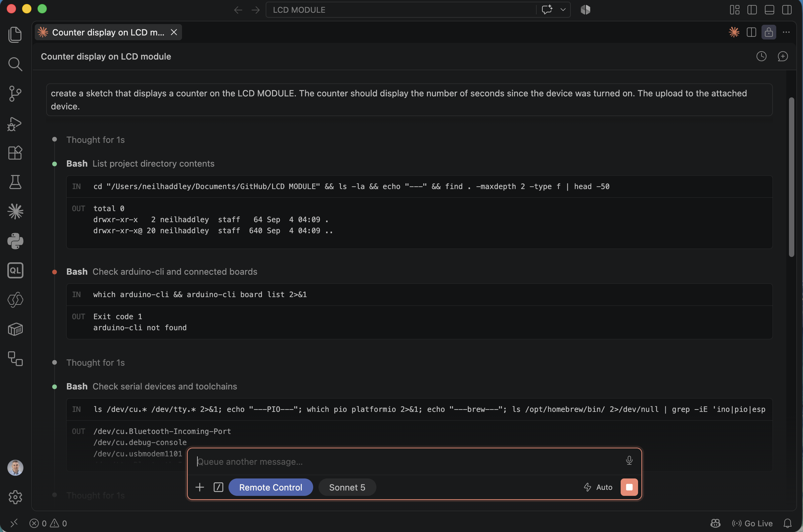
Task: Open Claude Code sidebar icon
Action: 15,211
